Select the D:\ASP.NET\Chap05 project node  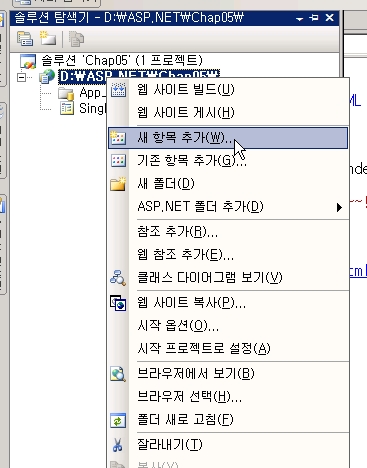pyautogui.click(x=139, y=76)
